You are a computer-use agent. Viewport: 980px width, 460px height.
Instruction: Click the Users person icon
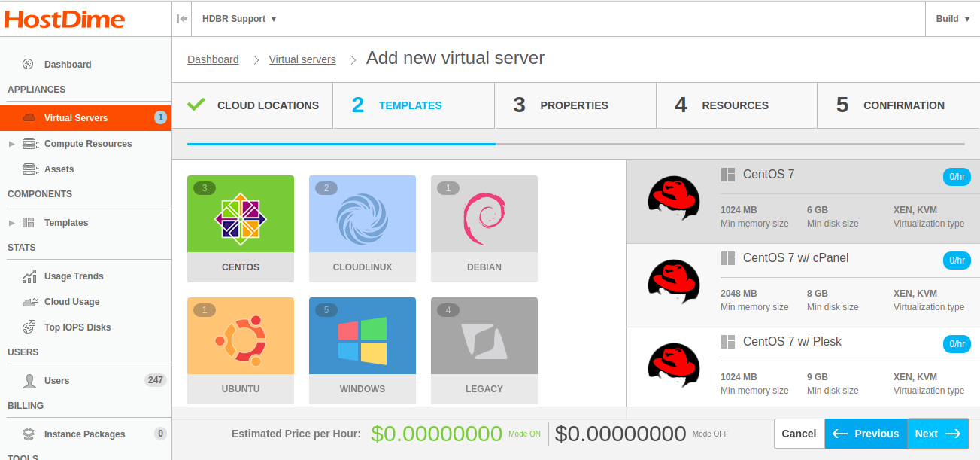point(29,380)
